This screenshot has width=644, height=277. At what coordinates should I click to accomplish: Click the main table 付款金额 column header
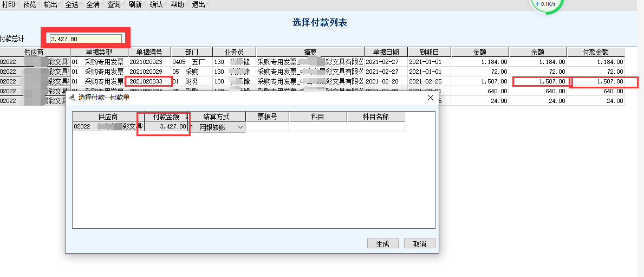click(x=596, y=52)
